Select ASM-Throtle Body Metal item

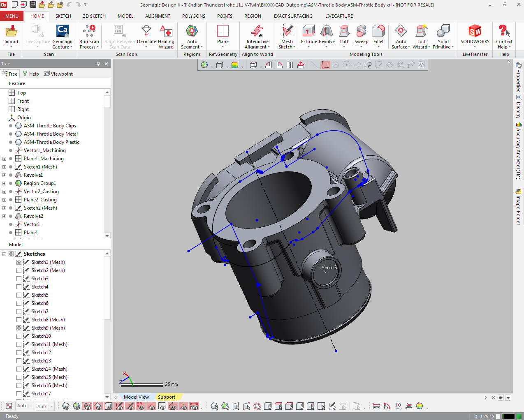pos(51,134)
